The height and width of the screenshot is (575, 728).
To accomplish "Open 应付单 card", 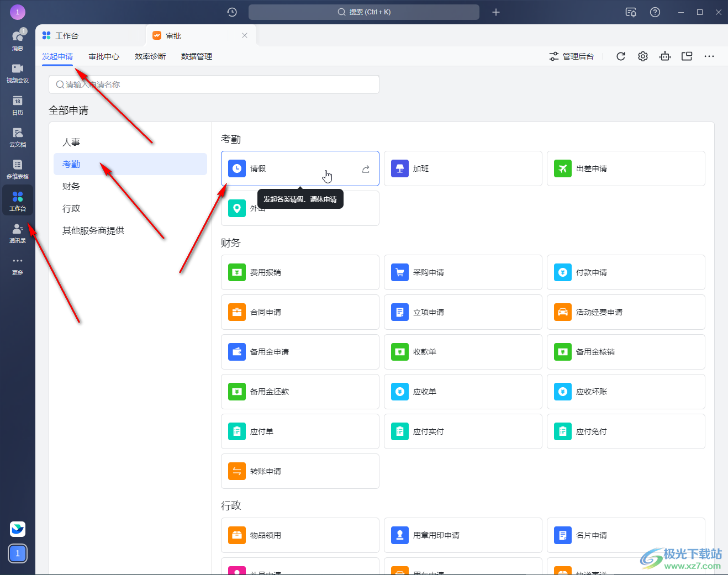I will point(300,431).
